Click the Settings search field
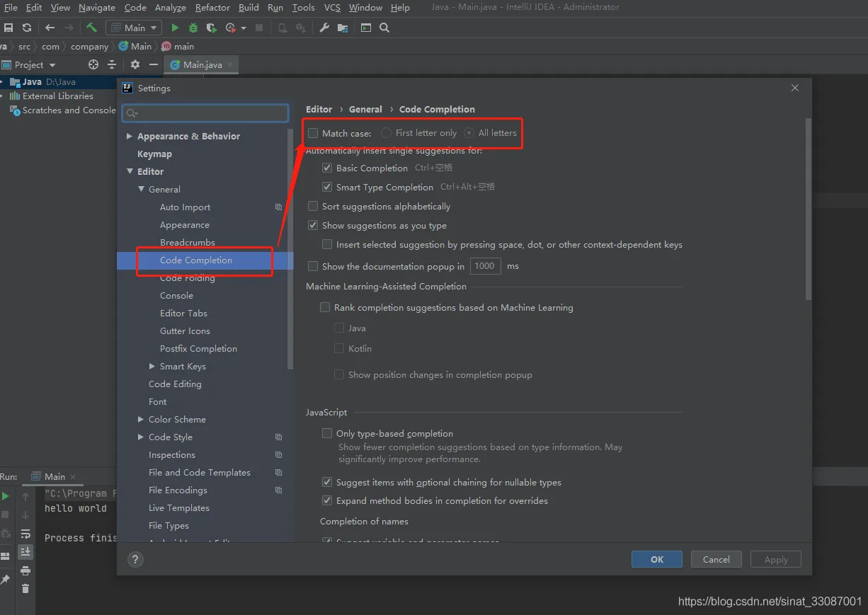 point(205,113)
